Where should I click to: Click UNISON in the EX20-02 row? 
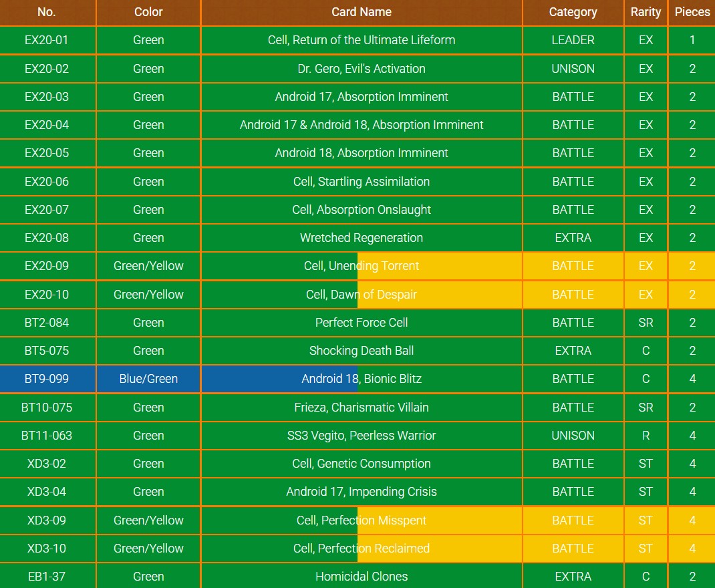573,69
